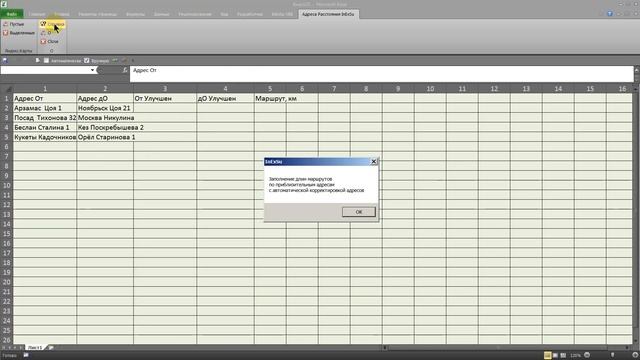Switch to Page Break Preview icon
The width and height of the screenshot is (640, 360).
[563, 356]
